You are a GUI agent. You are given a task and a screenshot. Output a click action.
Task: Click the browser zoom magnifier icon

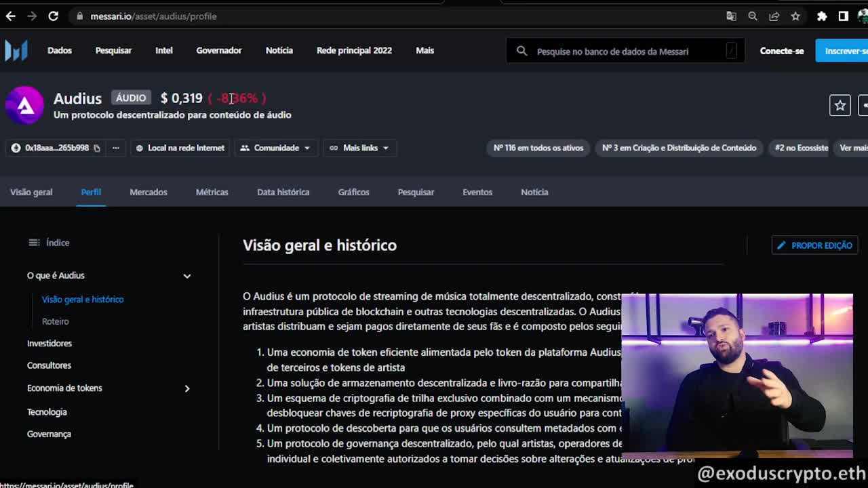click(753, 16)
